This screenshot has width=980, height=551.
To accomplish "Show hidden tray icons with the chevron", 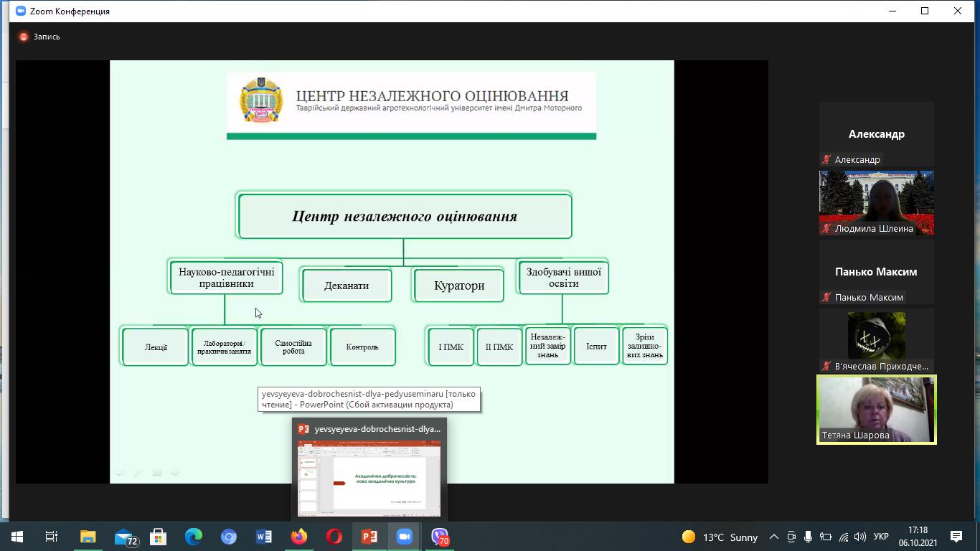I will point(773,537).
